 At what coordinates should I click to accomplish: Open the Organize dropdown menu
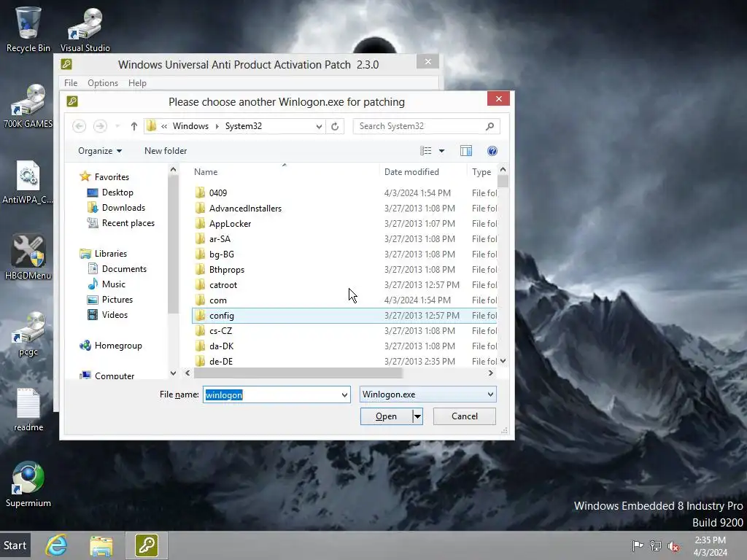(x=100, y=151)
